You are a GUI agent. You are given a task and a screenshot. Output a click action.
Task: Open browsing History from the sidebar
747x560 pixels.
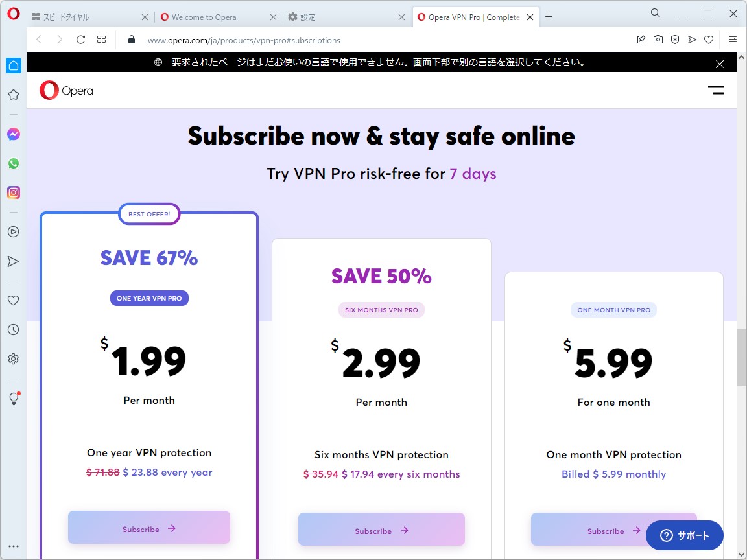click(14, 329)
